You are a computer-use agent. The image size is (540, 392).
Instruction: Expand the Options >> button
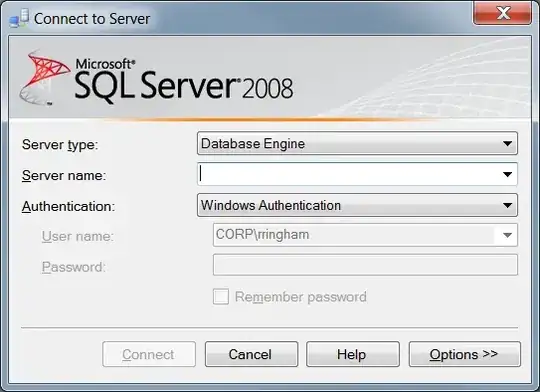pyautogui.click(x=465, y=354)
